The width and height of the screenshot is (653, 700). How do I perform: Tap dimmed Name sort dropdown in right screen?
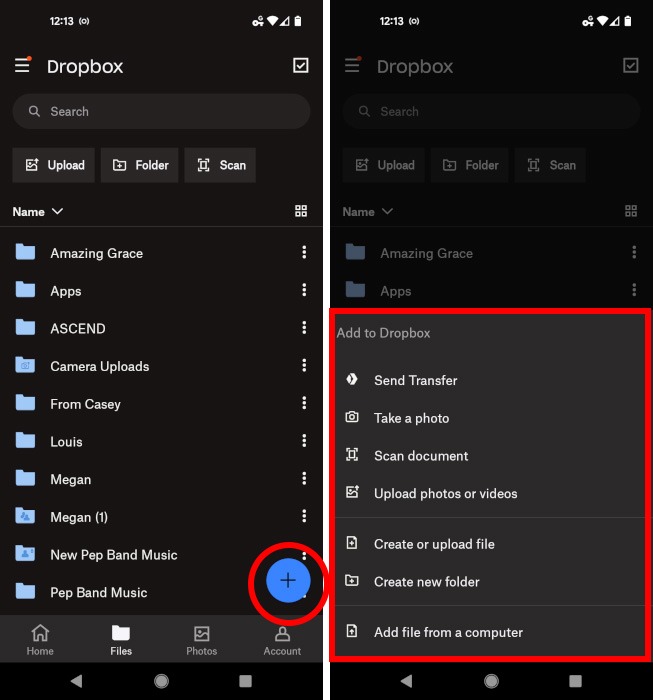pos(368,212)
